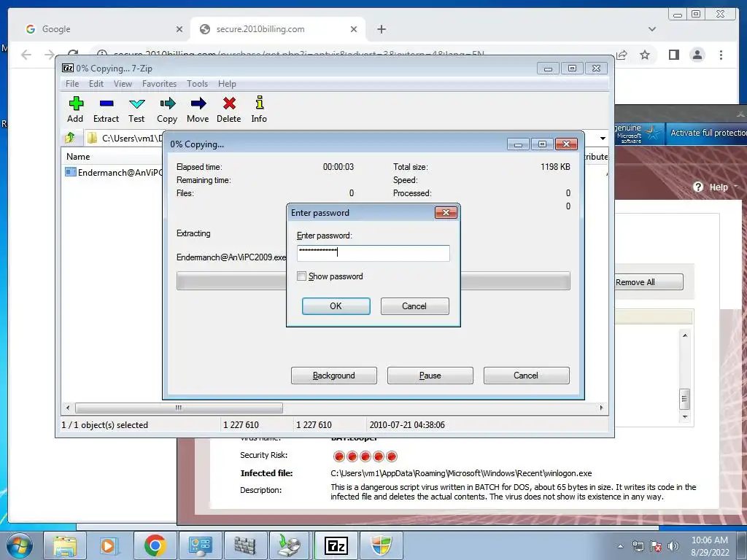Click the Chrome share page icon
Screen dimensions: 747x560
click(x=622, y=55)
